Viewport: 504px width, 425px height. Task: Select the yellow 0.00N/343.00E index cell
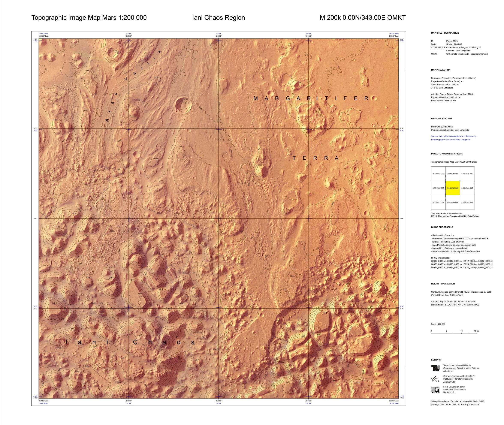(x=453, y=188)
